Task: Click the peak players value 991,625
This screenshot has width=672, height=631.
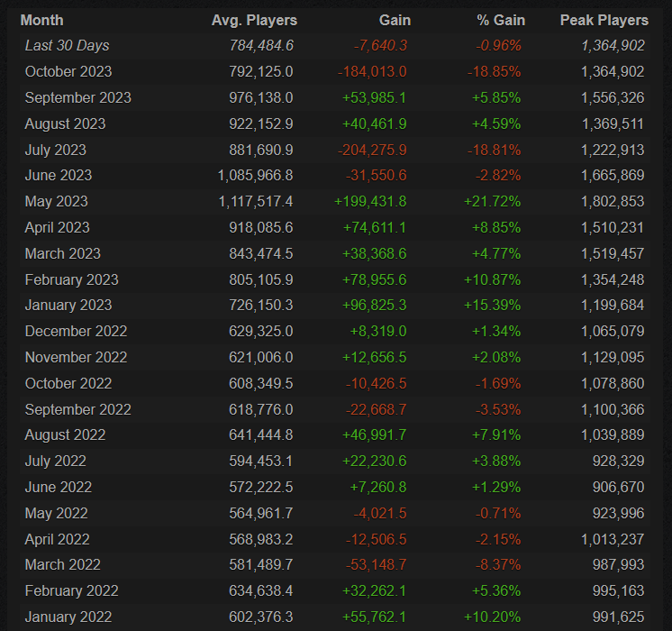Action: pyautogui.click(x=619, y=617)
